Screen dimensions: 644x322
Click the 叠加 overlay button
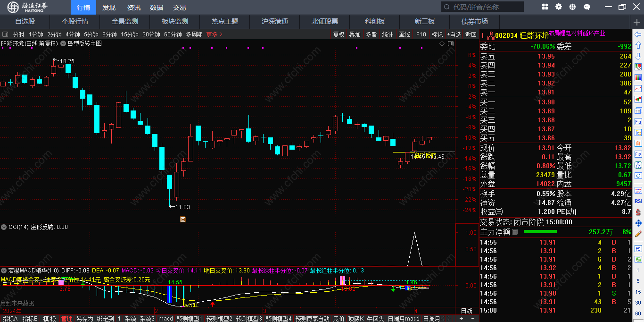(x=355, y=34)
